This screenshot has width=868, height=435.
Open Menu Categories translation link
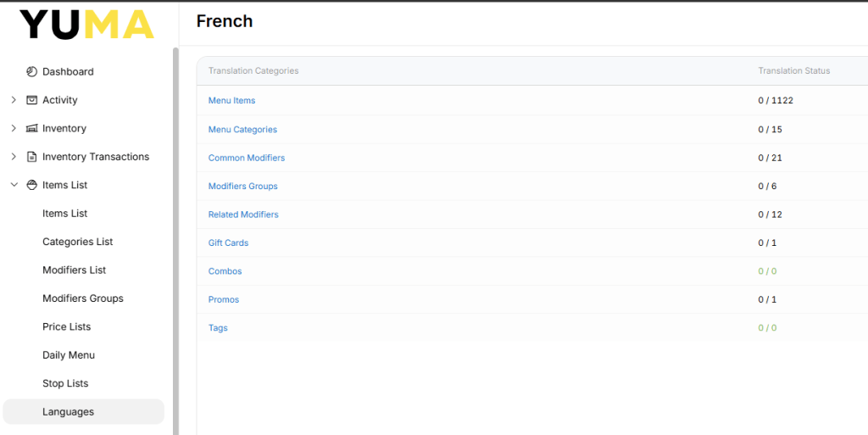pyautogui.click(x=242, y=130)
